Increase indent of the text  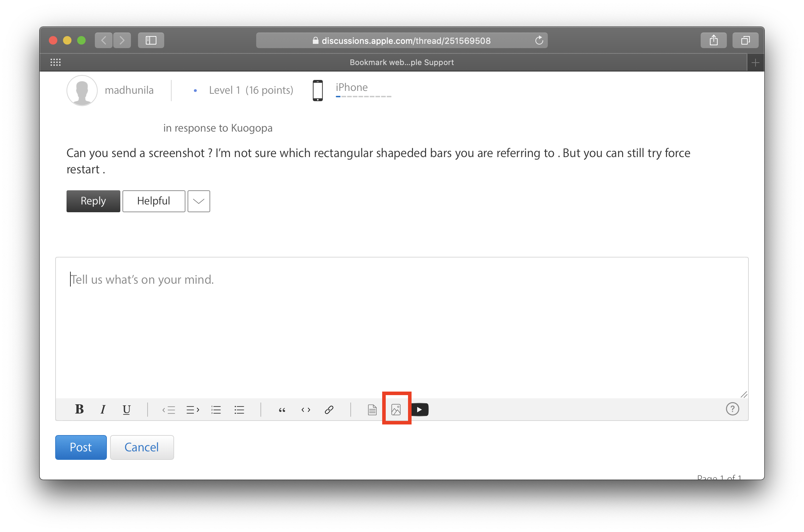[x=193, y=410]
